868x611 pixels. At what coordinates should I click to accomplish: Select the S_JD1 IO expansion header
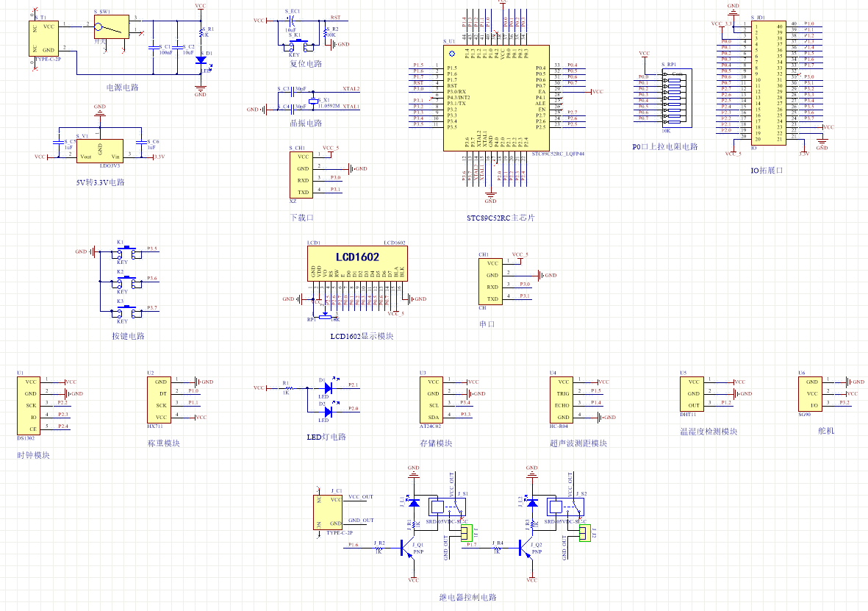point(768,83)
